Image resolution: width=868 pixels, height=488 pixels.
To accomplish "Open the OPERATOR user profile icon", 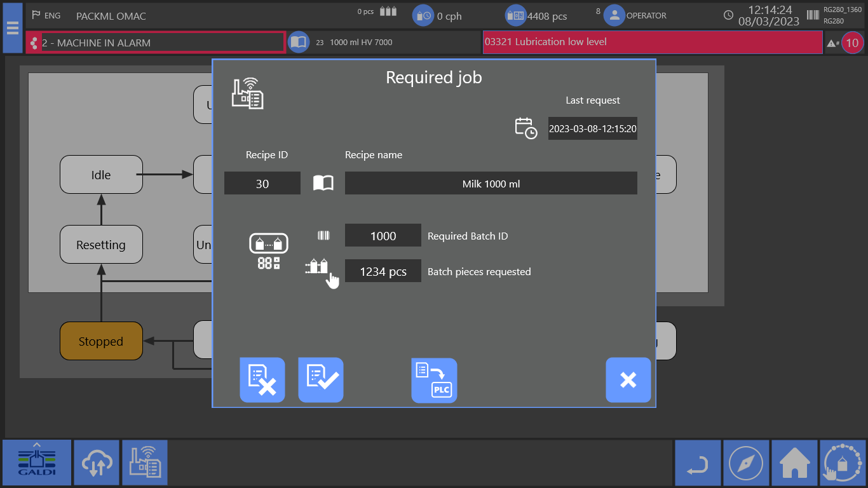I will tap(614, 16).
